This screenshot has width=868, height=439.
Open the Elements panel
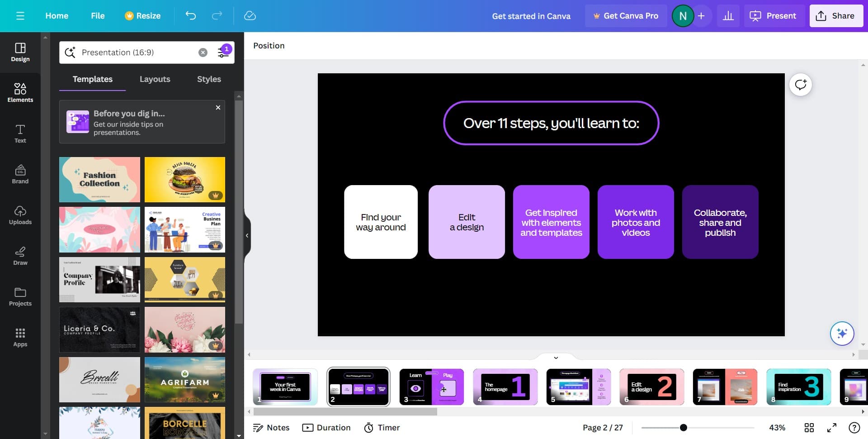coord(20,93)
